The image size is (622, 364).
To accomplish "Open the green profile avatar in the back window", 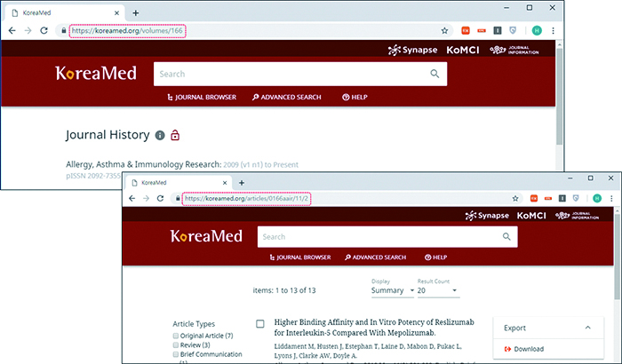I will [537, 30].
